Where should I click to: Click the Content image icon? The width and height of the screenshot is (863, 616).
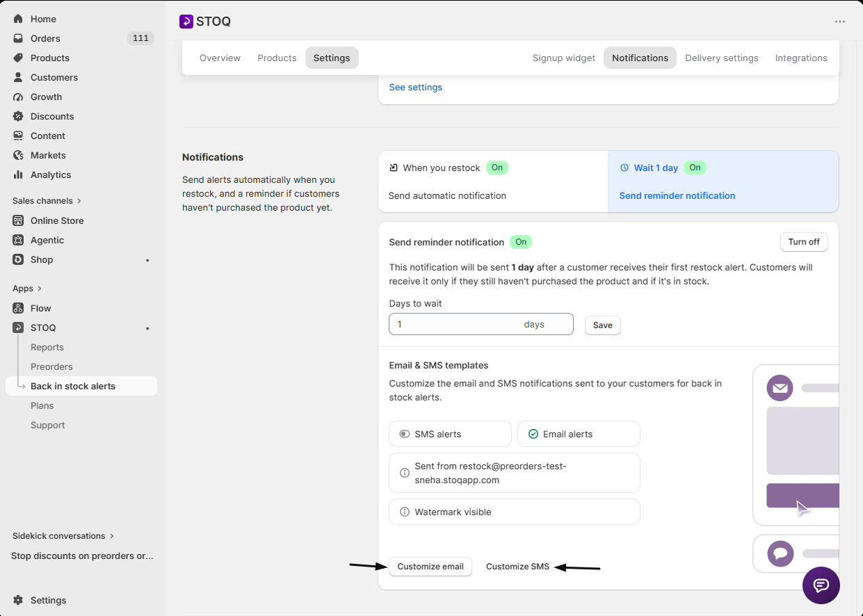click(x=18, y=136)
